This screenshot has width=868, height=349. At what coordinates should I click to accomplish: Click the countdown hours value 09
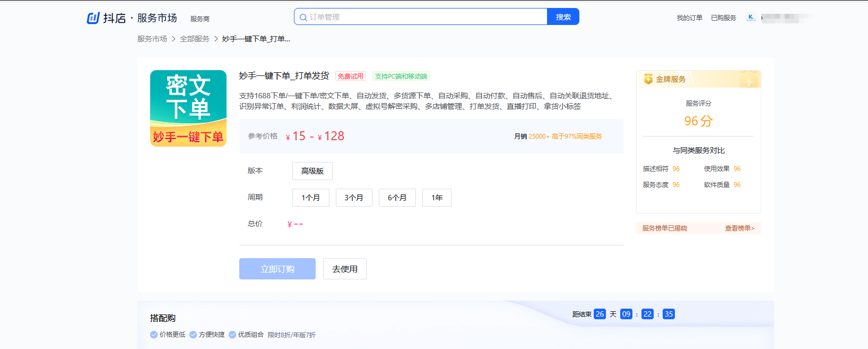[x=627, y=314]
